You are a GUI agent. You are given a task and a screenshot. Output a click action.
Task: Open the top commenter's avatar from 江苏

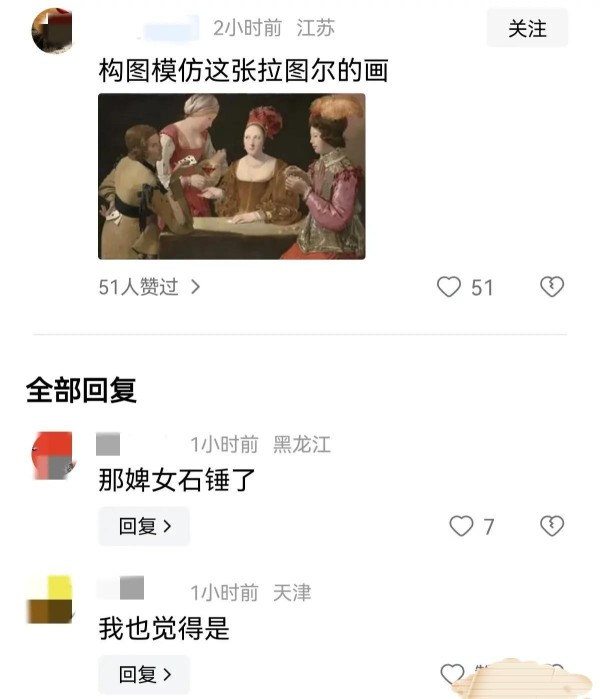pos(52,30)
